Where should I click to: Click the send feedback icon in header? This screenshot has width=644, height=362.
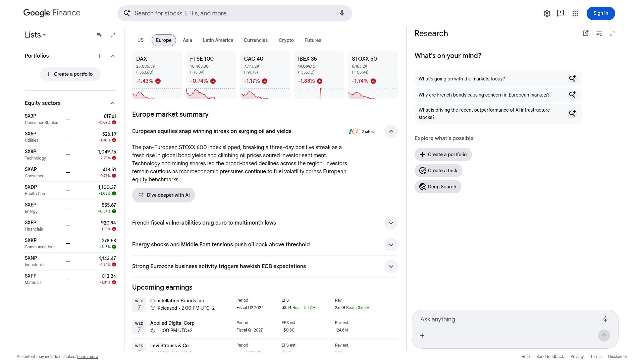tap(560, 13)
